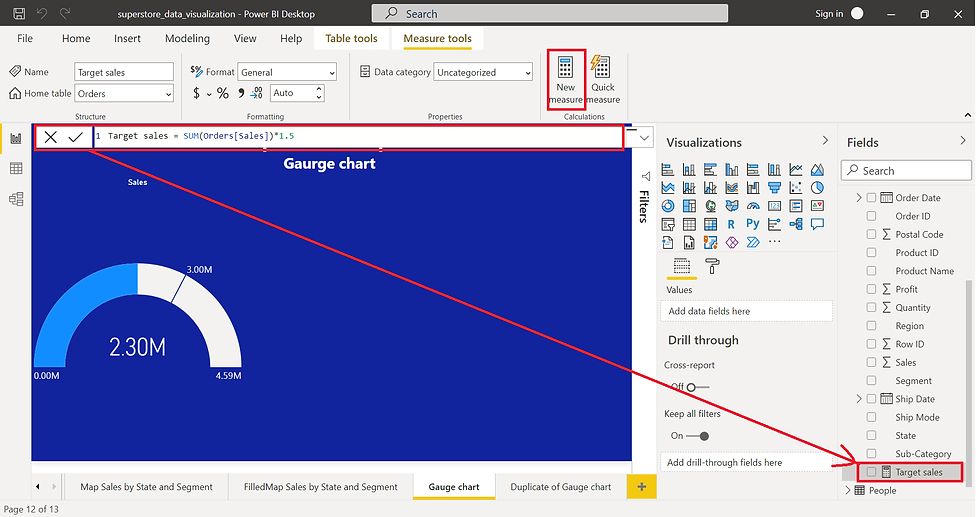Choose the Pie chart visual
This screenshot has height=517, width=980.
point(817,188)
